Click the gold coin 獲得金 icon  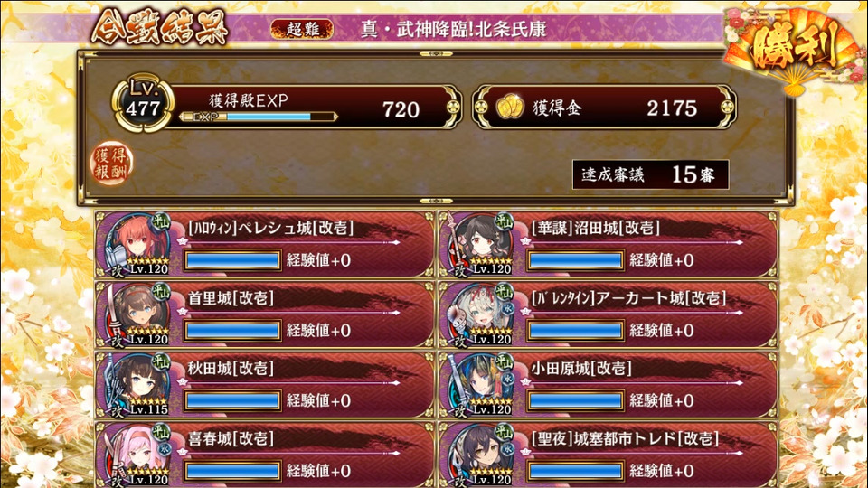509,108
